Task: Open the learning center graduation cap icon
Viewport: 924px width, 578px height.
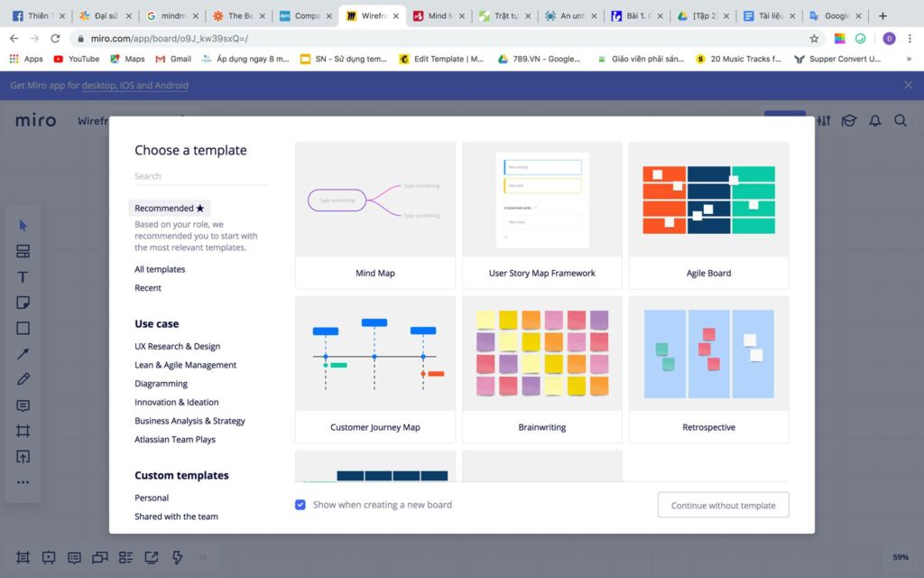Action: [848, 120]
